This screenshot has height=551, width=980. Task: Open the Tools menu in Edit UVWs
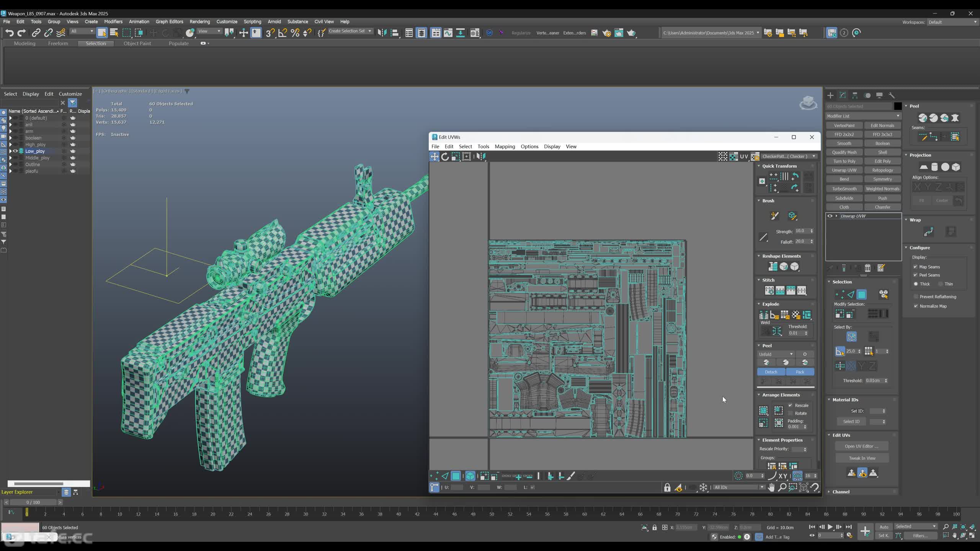click(x=483, y=147)
